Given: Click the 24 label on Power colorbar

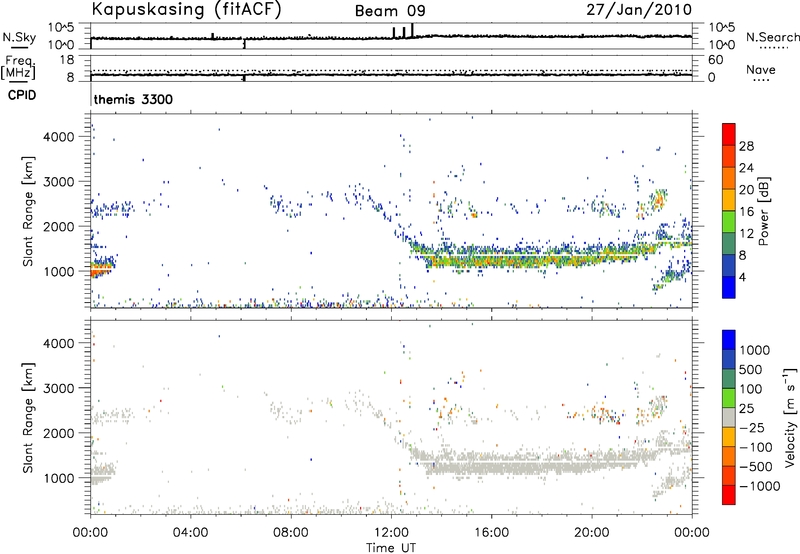Looking at the screenshot, I should (746, 168).
